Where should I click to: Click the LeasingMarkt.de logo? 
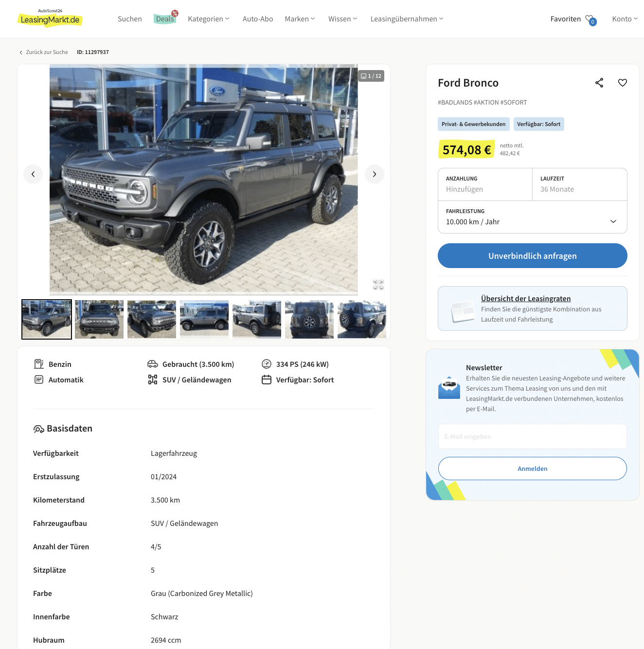pyautogui.click(x=50, y=18)
